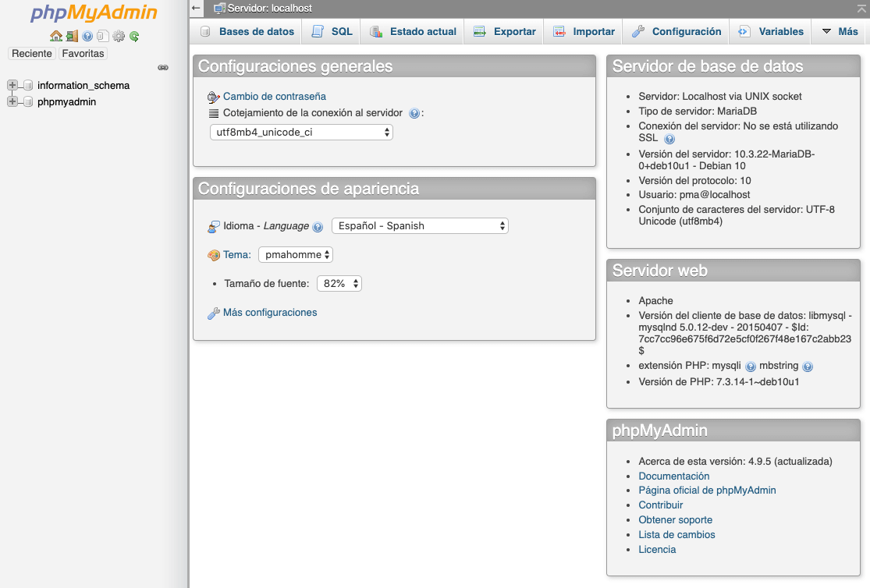Open the utf8mb4_unicode_ci collation dropdown

[300, 132]
